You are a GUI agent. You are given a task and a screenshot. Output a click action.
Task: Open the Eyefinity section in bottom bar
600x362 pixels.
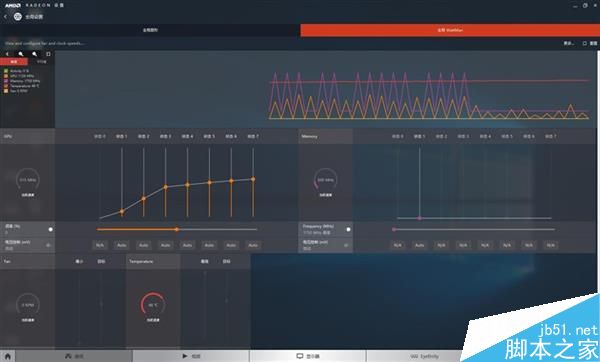[x=424, y=356]
